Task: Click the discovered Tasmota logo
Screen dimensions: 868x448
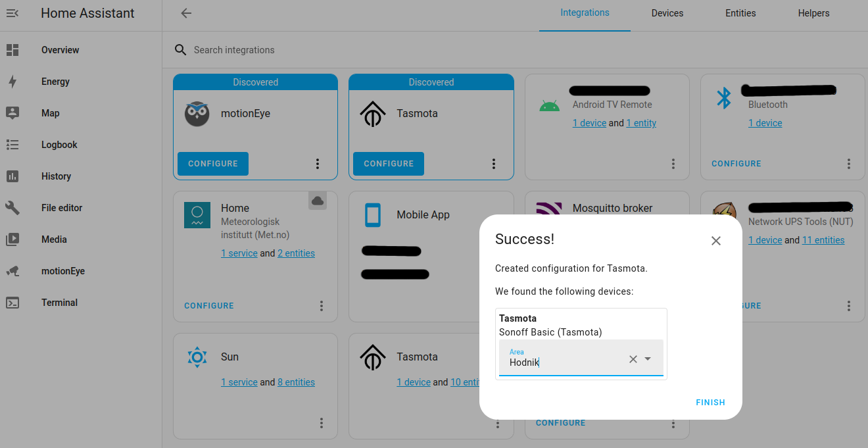Action: (373, 114)
